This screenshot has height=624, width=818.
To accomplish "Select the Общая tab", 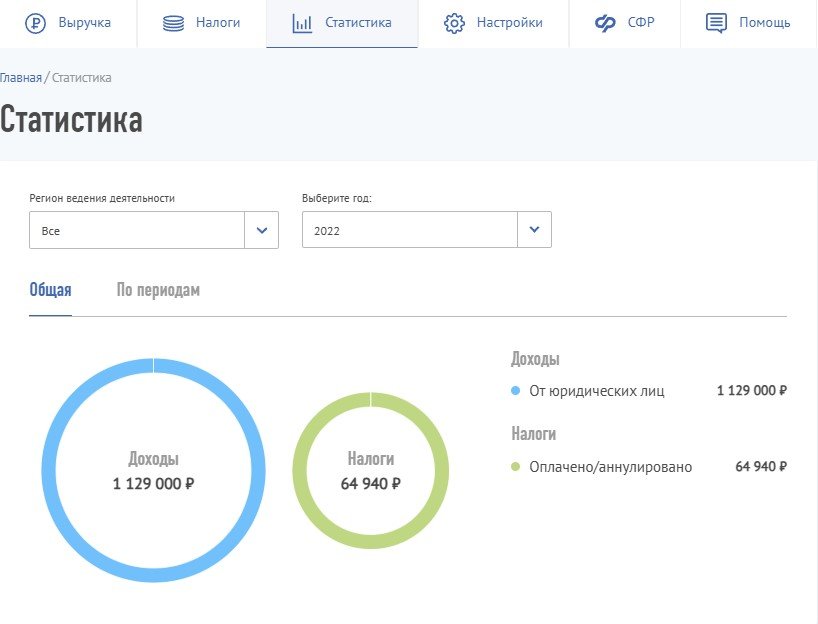I will tap(50, 290).
